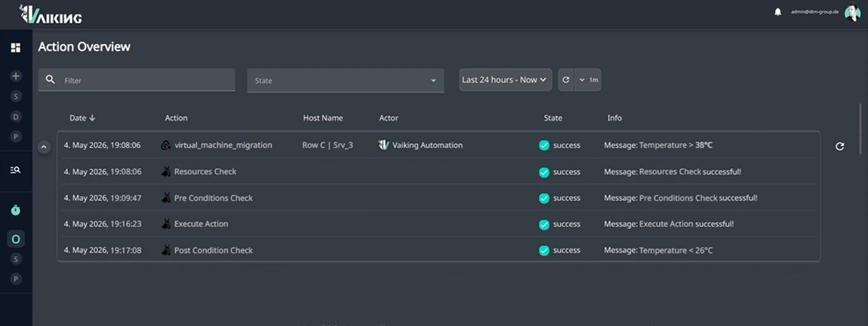The width and height of the screenshot is (868, 326).
Task: Select Pre Conditions Check action name
Action: pos(214,198)
